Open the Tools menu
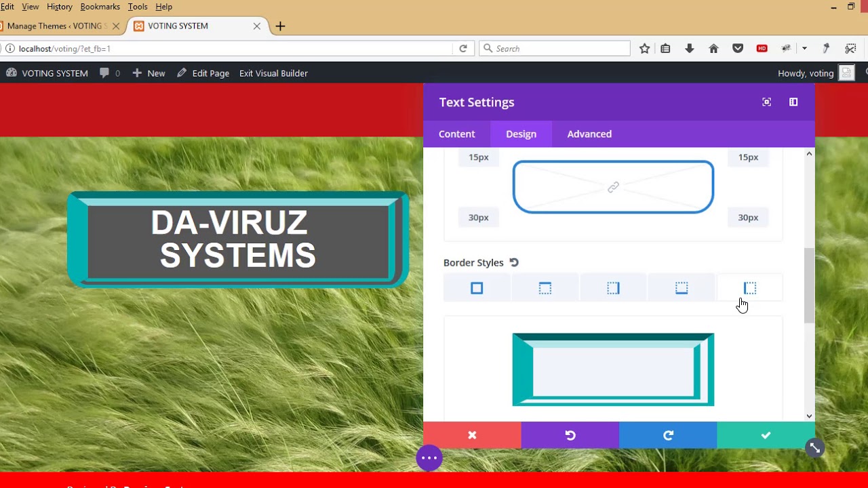This screenshot has height=488, width=868. 138,7
